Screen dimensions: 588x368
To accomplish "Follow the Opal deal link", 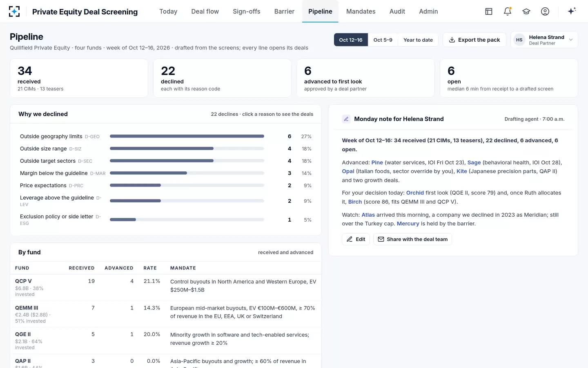I will (348, 171).
